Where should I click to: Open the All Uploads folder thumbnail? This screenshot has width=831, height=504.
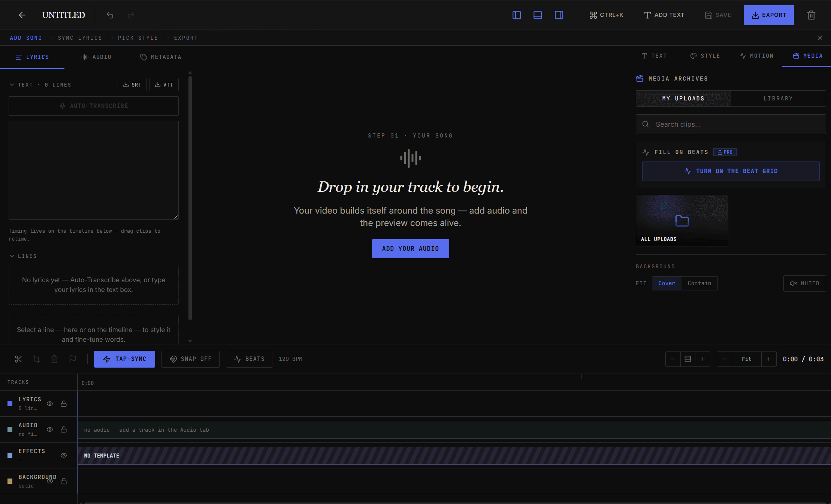pos(682,221)
